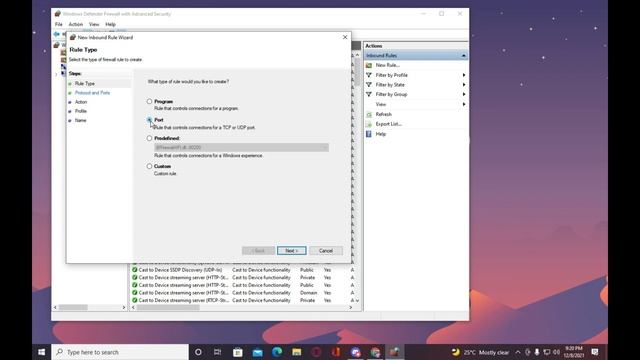Click the Cancel button in the wizard
Screen dimensions: 640x360
point(326,251)
